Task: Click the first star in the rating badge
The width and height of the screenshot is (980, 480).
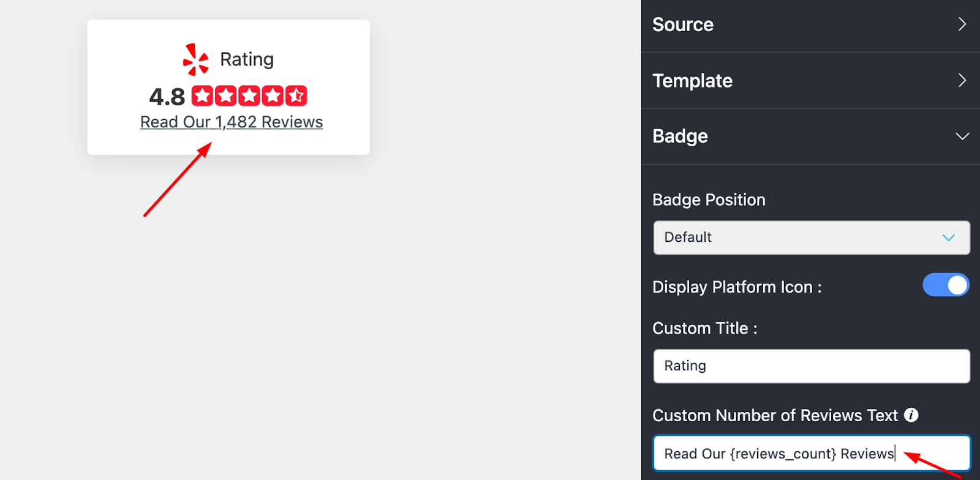Action: (x=202, y=96)
